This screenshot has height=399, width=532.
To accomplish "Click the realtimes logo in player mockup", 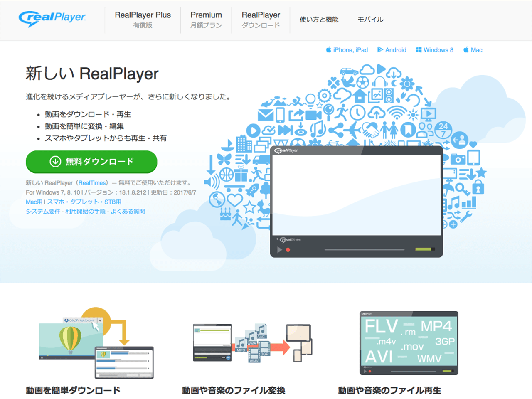I will (289, 239).
